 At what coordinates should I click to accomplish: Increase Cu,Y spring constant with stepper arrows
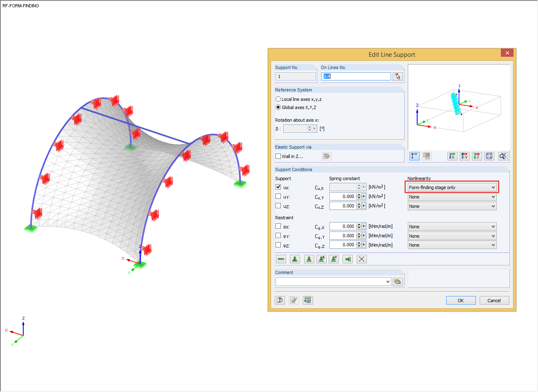[x=359, y=196]
